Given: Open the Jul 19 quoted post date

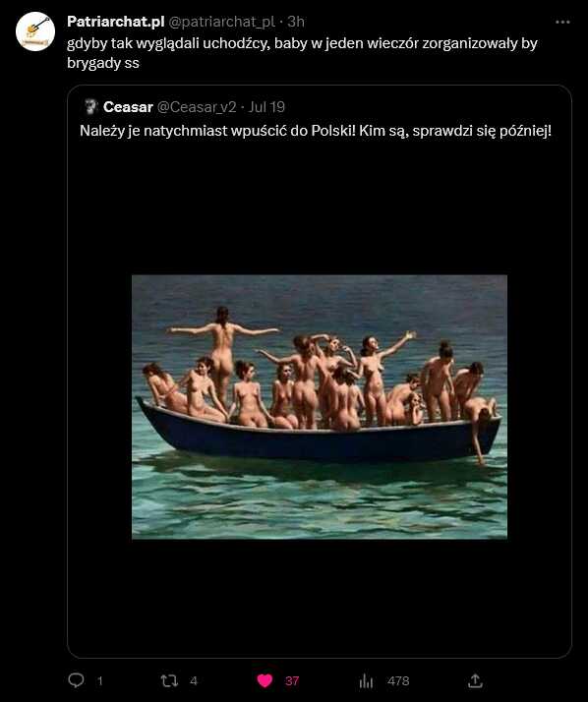Looking at the screenshot, I should (266, 107).
